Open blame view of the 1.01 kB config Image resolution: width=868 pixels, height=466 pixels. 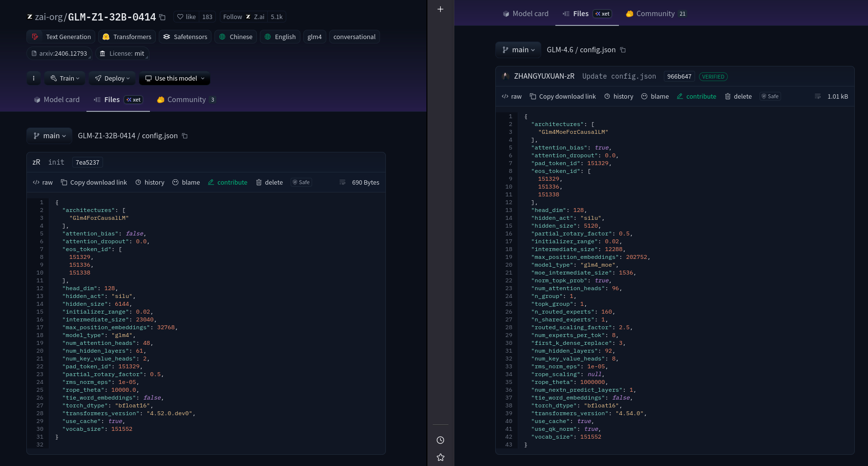(x=655, y=96)
